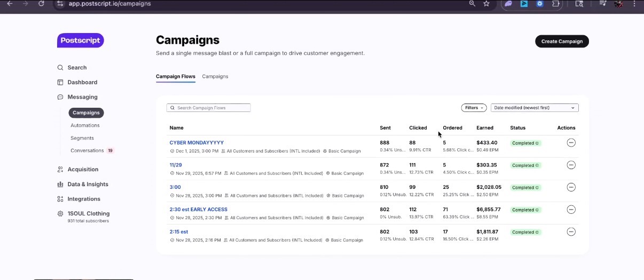Expand the Filters dropdown
This screenshot has height=280, width=644.
[474, 108]
